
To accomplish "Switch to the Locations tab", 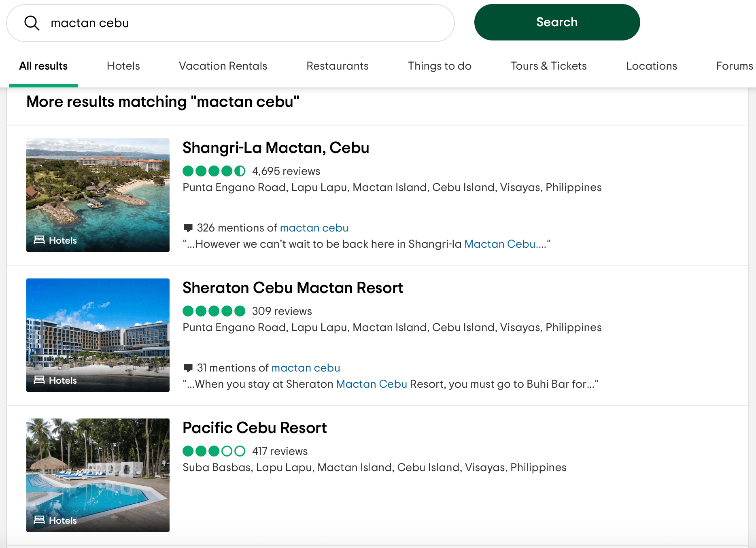I will [x=651, y=66].
